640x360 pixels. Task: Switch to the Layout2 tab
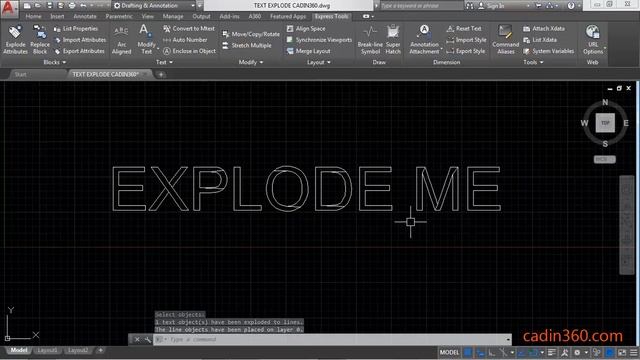click(78, 351)
